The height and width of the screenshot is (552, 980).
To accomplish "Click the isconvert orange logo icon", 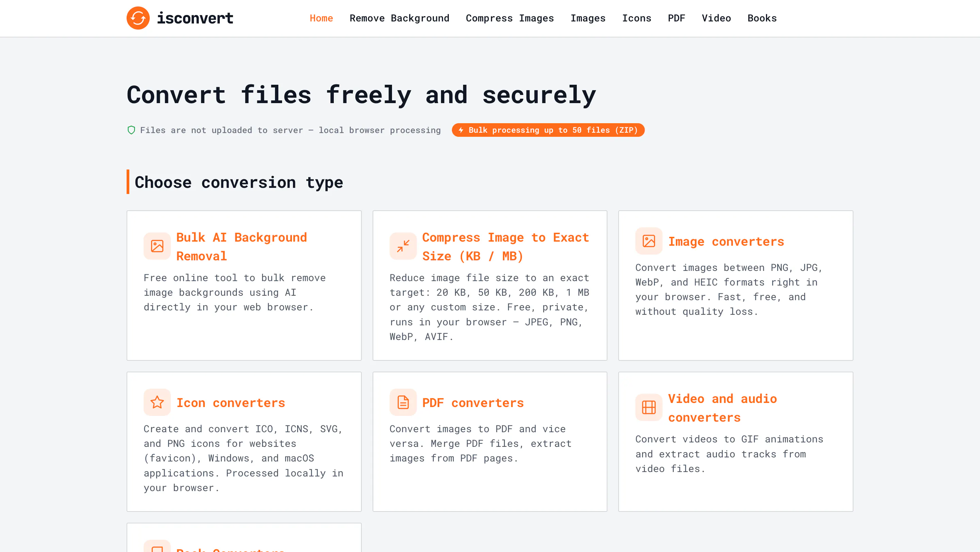I will point(138,18).
